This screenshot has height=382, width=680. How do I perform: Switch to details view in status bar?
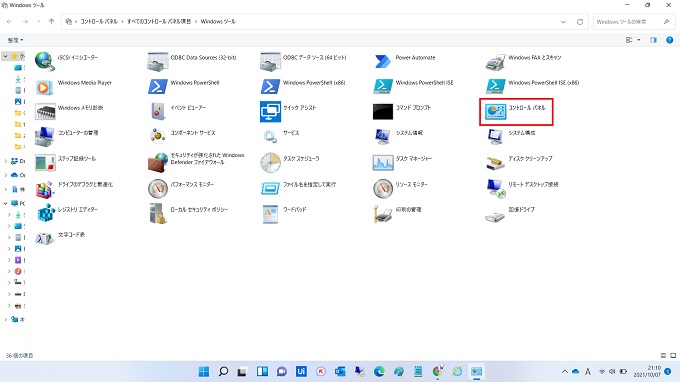(663, 356)
